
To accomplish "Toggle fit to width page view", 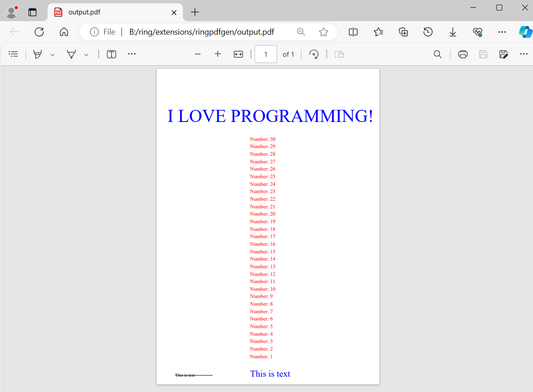I will [238, 54].
